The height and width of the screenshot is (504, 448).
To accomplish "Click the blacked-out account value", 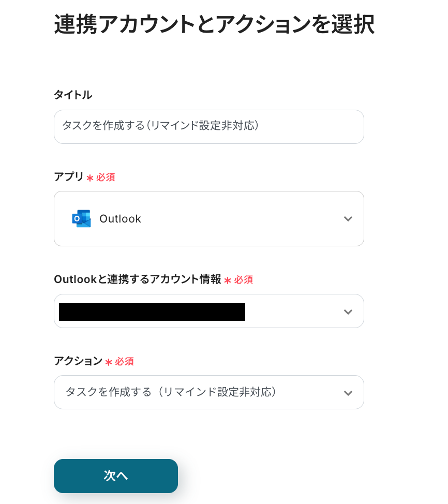I will [152, 312].
